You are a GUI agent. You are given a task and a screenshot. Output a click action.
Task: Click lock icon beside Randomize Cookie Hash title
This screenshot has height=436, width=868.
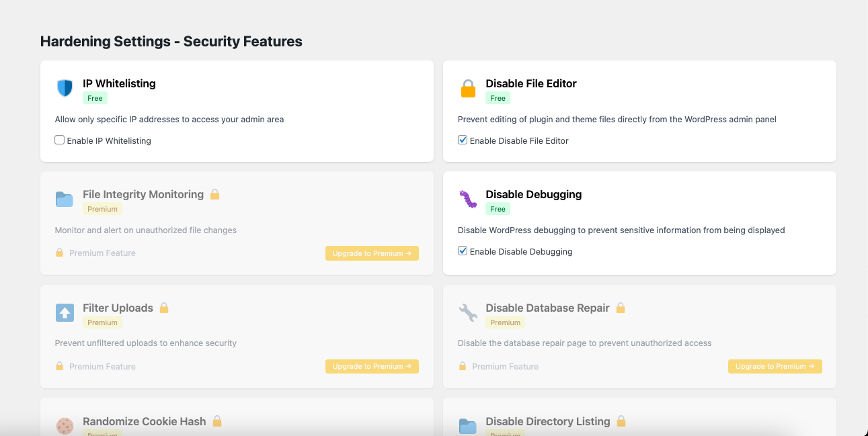pyautogui.click(x=217, y=421)
